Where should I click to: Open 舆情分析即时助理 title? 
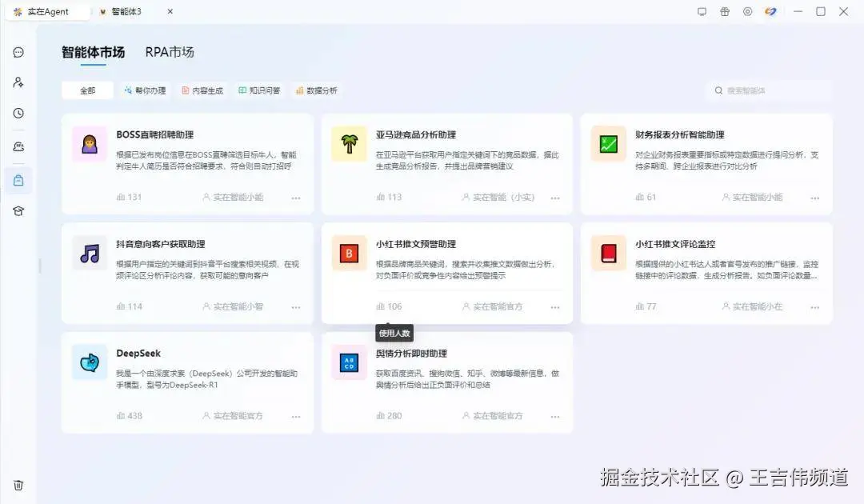click(x=412, y=353)
